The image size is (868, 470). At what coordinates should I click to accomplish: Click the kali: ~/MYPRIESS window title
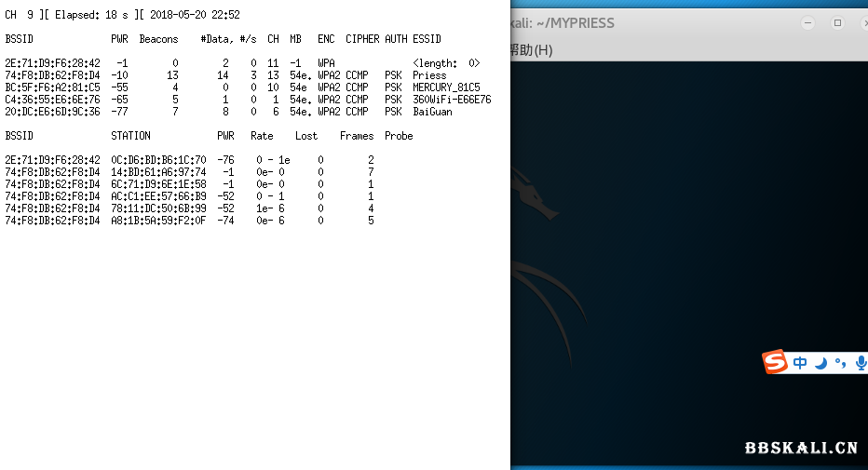click(563, 22)
